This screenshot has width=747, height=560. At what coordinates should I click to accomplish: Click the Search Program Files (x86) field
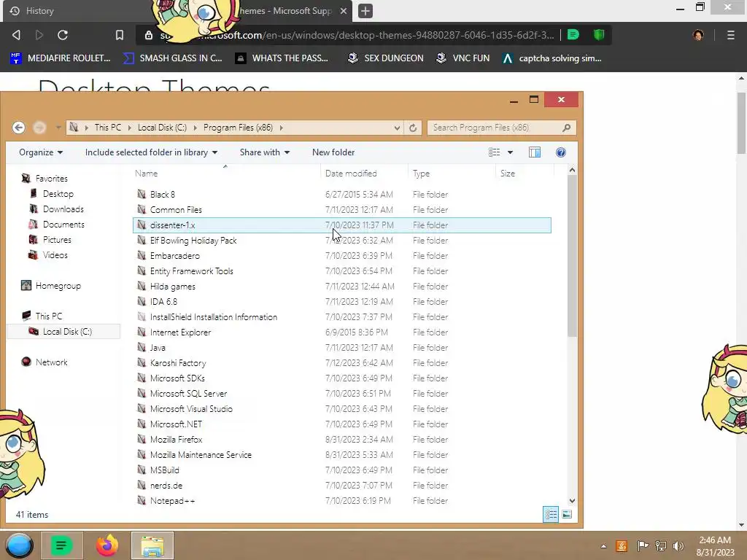502,128
